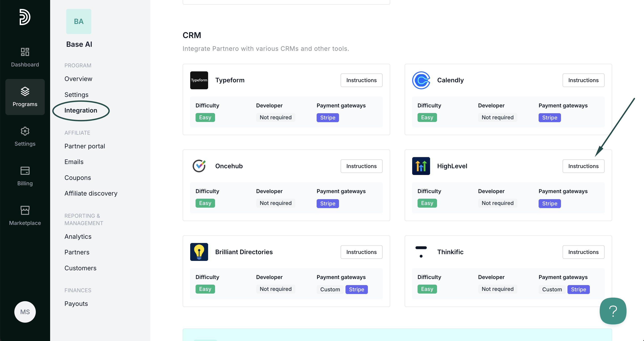This screenshot has width=644, height=341.
Task: Click the Brilliant Directories card title
Action: pyautogui.click(x=244, y=252)
